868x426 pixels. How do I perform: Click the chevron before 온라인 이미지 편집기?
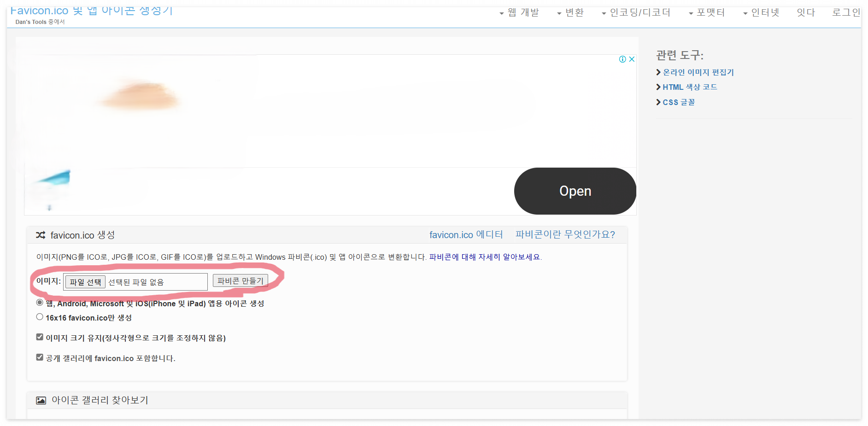click(x=658, y=72)
